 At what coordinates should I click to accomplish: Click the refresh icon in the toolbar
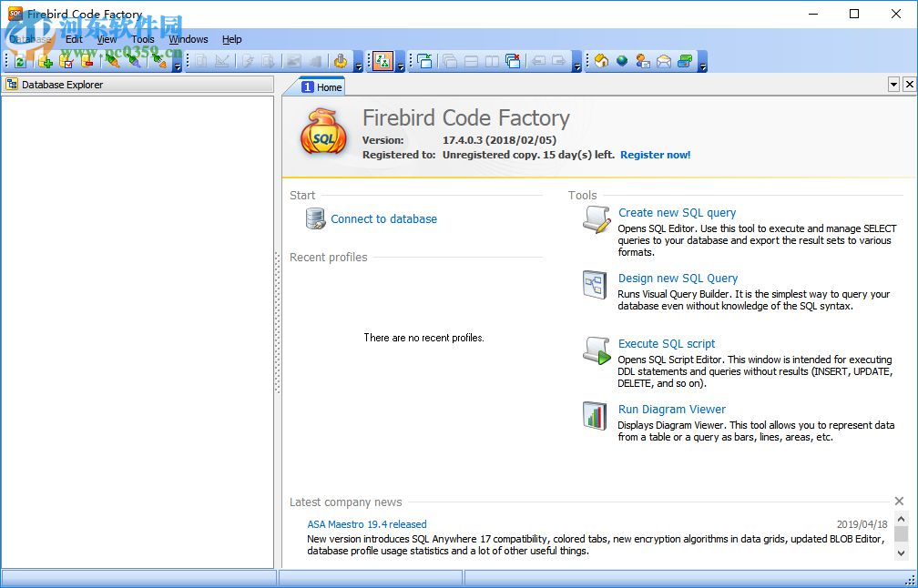(20, 61)
